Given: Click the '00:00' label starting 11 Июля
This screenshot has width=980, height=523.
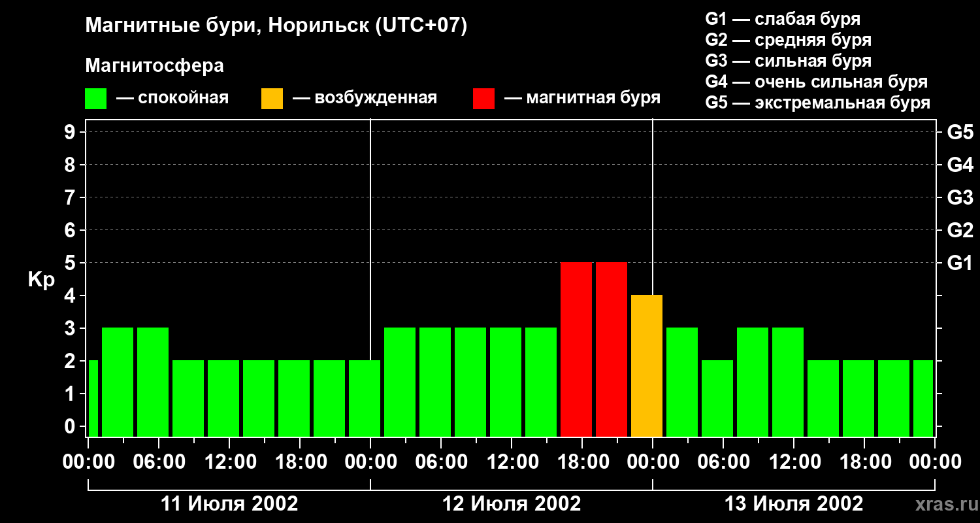Looking at the screenshot, I should [x=88, y=462].
